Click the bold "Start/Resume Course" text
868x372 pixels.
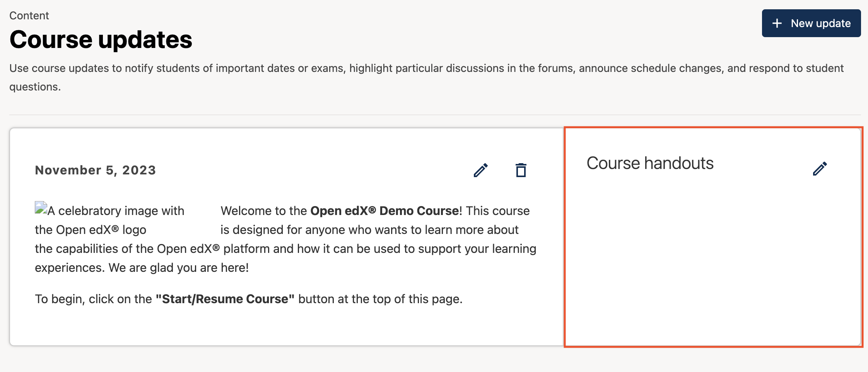(225, 299)
